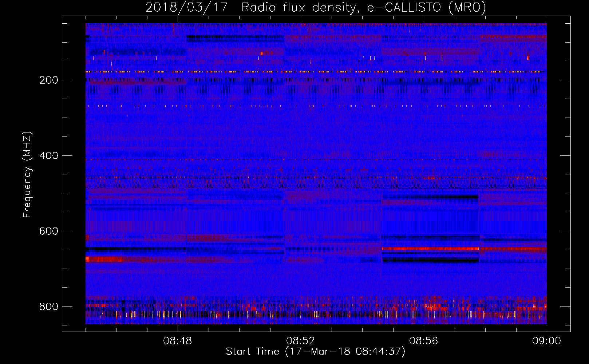Screen dimensions: 589x364
Task: Click the 09:00 time tick label
Action: 546,341
